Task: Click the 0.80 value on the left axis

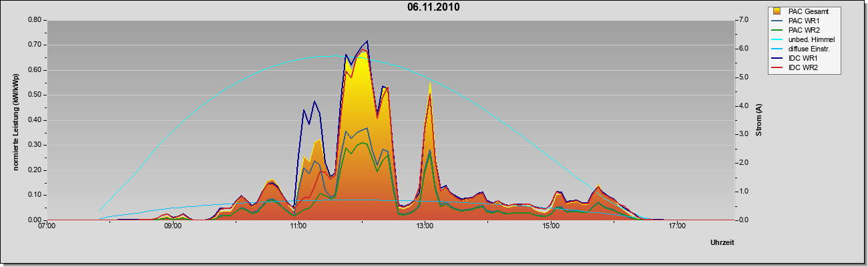Action: click(x=35, y=20)
